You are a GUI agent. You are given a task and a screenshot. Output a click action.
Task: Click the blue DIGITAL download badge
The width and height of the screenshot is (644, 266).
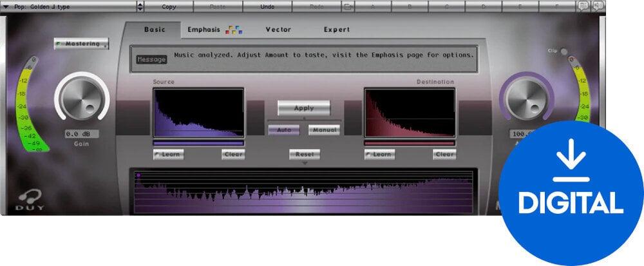pyautogui.click(x=571, y=193)
